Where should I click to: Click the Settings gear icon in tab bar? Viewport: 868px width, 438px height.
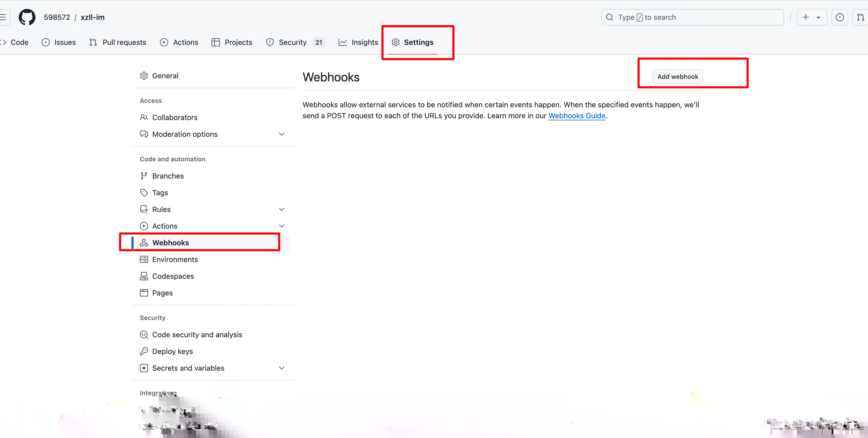tap(396, 42)
